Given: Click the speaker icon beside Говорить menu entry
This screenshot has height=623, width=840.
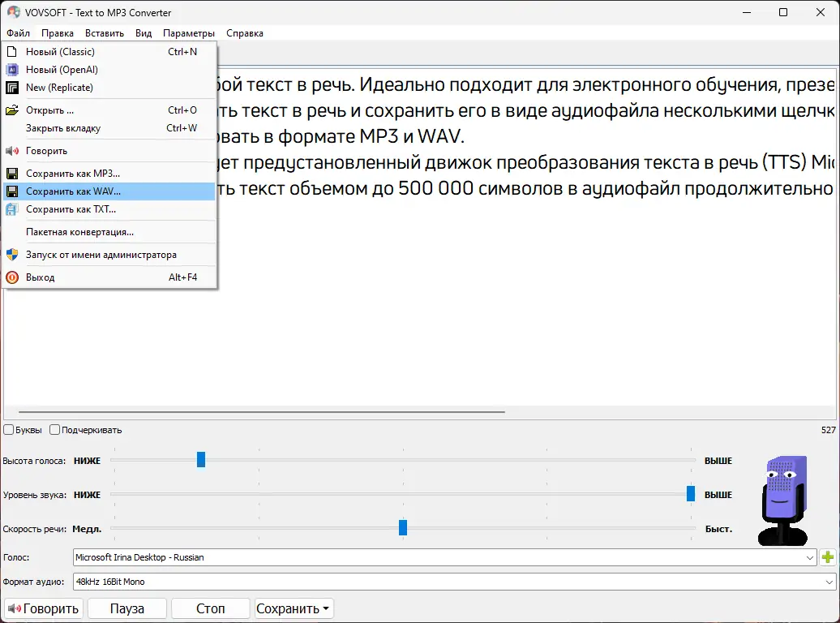Looking at the screenshot, I should (x=12, y=151).
